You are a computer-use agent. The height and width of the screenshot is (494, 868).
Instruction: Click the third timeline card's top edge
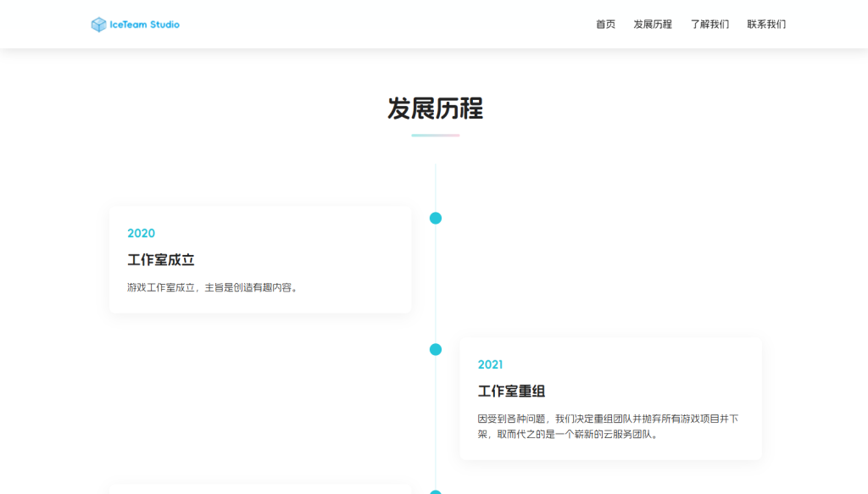[x=260, y=489]
